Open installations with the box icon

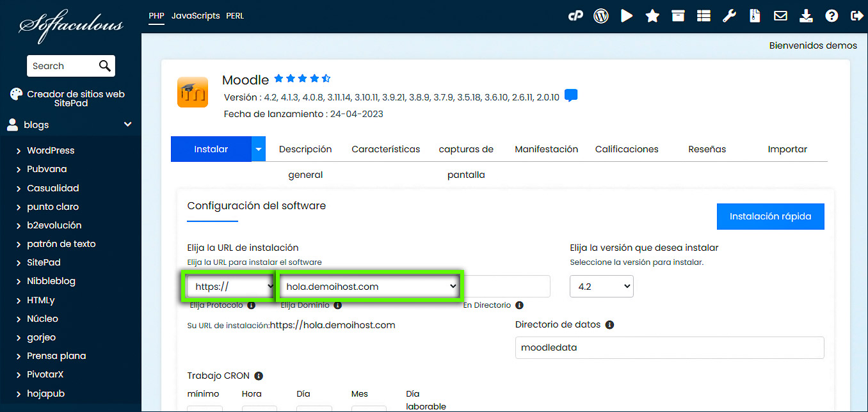pyautogui.click(x=677, y=15)
